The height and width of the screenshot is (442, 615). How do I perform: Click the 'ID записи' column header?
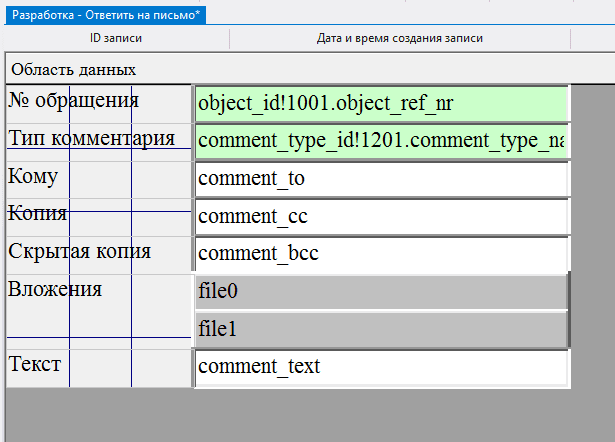117,39
